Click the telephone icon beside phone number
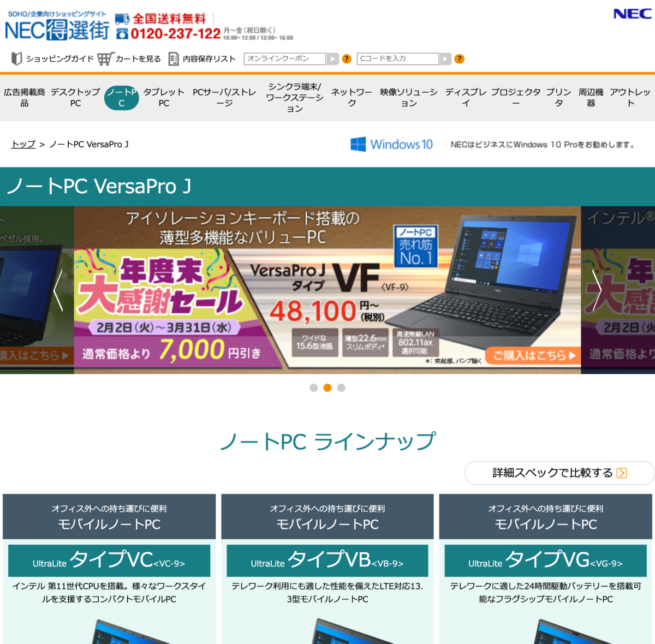The width and height of the screenshot is (655, 644). coord(122,34)
